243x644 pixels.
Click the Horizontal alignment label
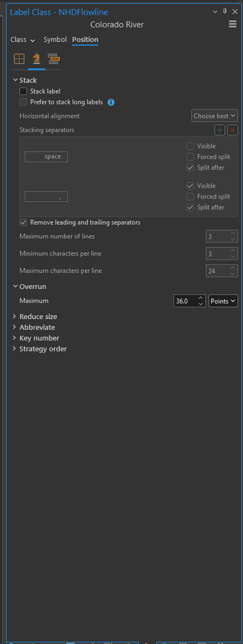50,116
